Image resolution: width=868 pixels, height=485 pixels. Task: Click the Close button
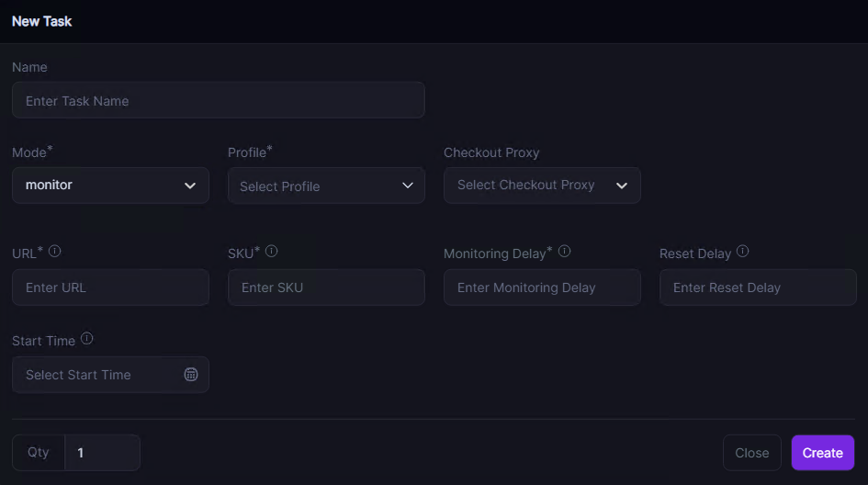pos(751,453)
